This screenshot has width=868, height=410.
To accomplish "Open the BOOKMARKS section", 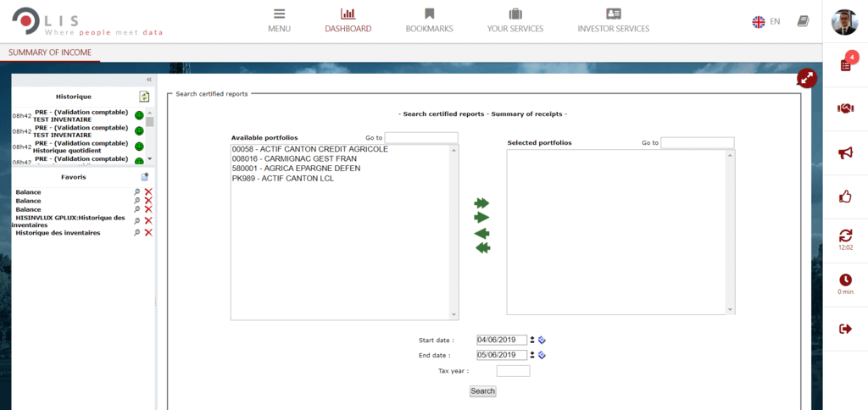I will 429,20.
